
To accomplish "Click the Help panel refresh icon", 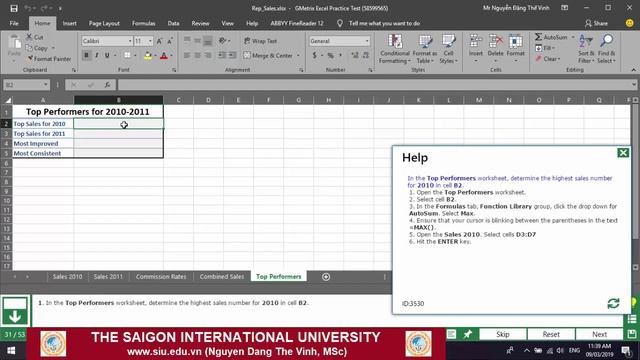I will (613, 303).
